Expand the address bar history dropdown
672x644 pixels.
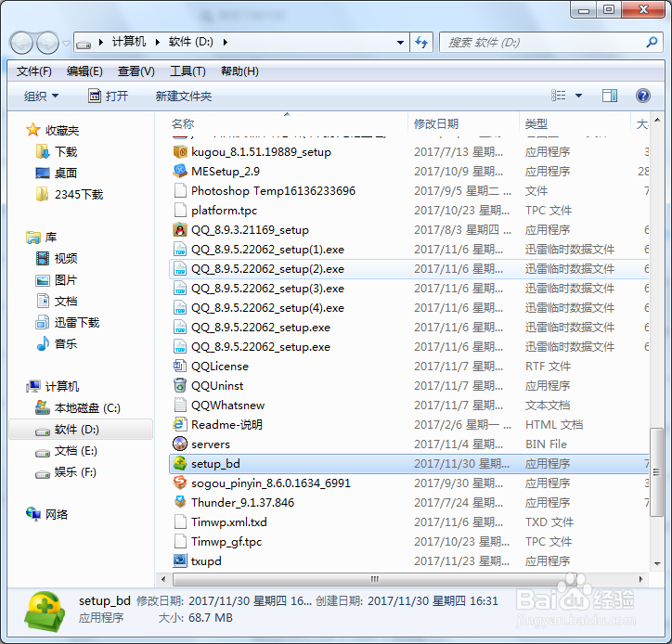click(400, 43)
